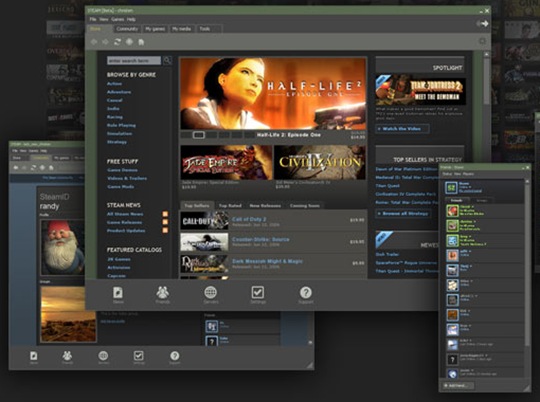
Task: Click the enter search here input field
Action: point(134,61)
